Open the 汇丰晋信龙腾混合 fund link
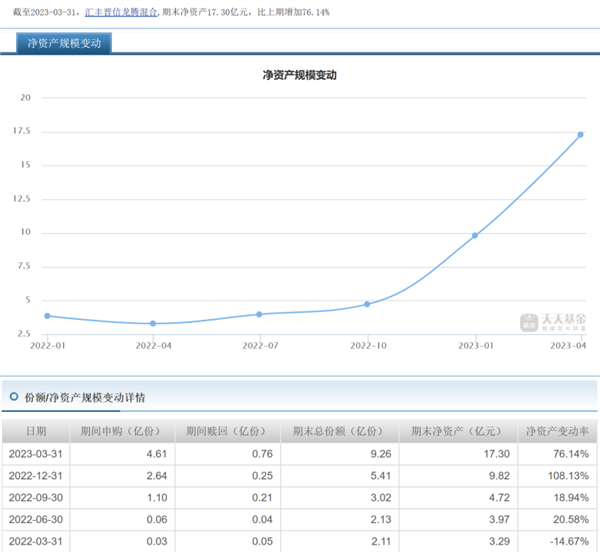This screenshot has height=552, width=600. pyautogui.click(x=121, y=12)
